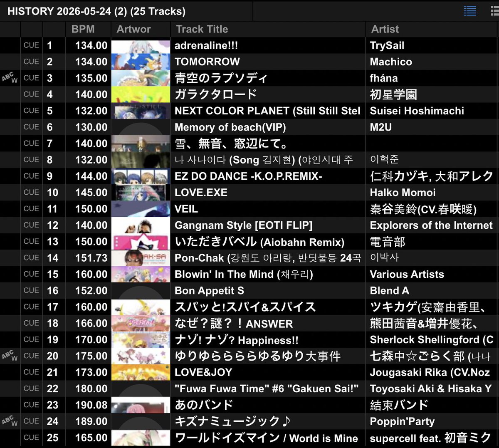This screenshot has width=499, height=448.
Task: Click CUE button for track 12
Action: point(31,225)
